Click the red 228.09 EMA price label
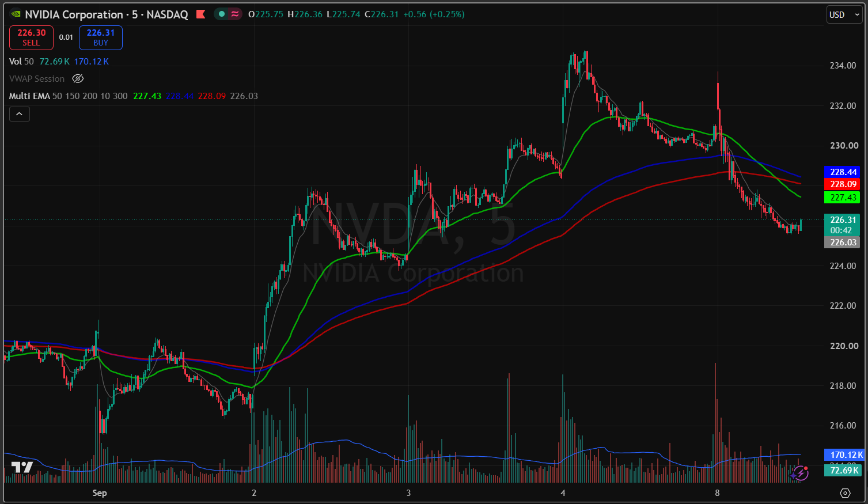The height and width of the screenshot is (504, 868). coord(843,184)
